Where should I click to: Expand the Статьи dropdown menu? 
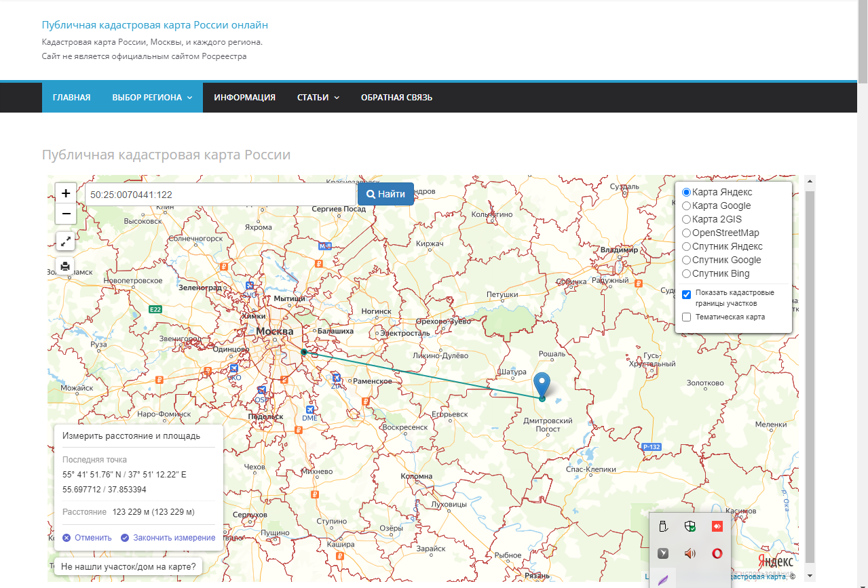click(318, 98)
